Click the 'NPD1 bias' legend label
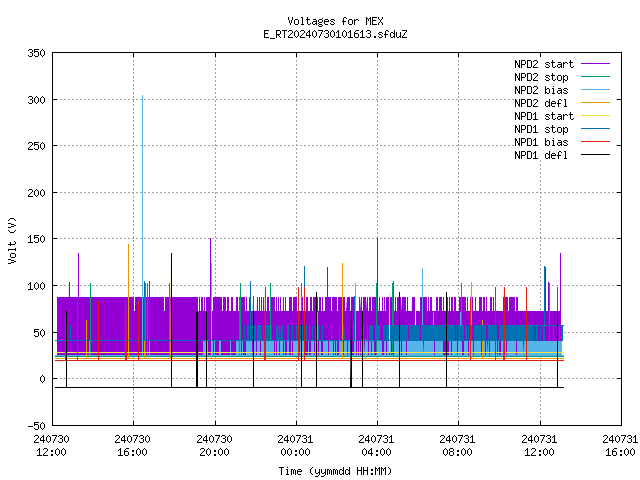This screenshot has width=640, height=480. tap(541, 142)
